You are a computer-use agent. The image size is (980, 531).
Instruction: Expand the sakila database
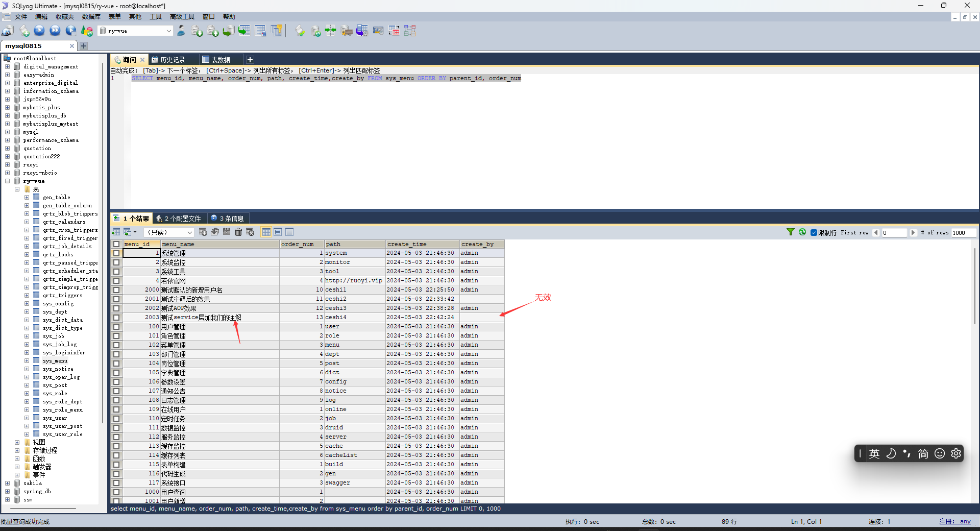click(7, 484)
